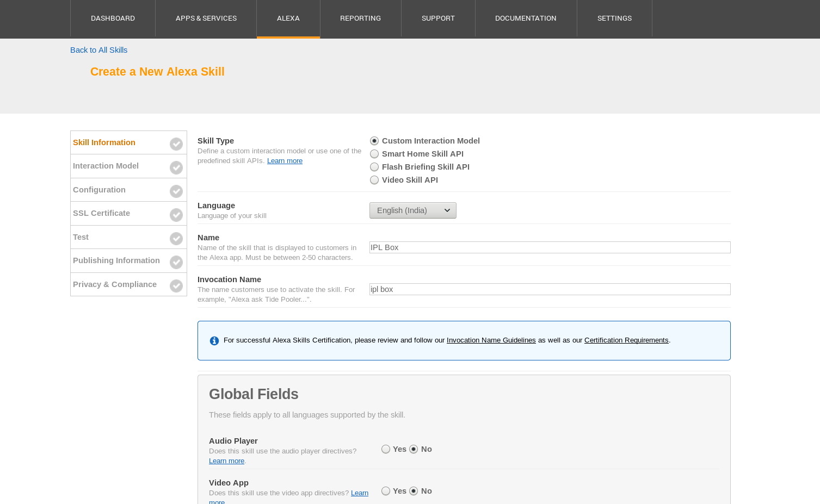Open the English (India) language dropdown
Screen dimensions: 820x504
point(413,210)
